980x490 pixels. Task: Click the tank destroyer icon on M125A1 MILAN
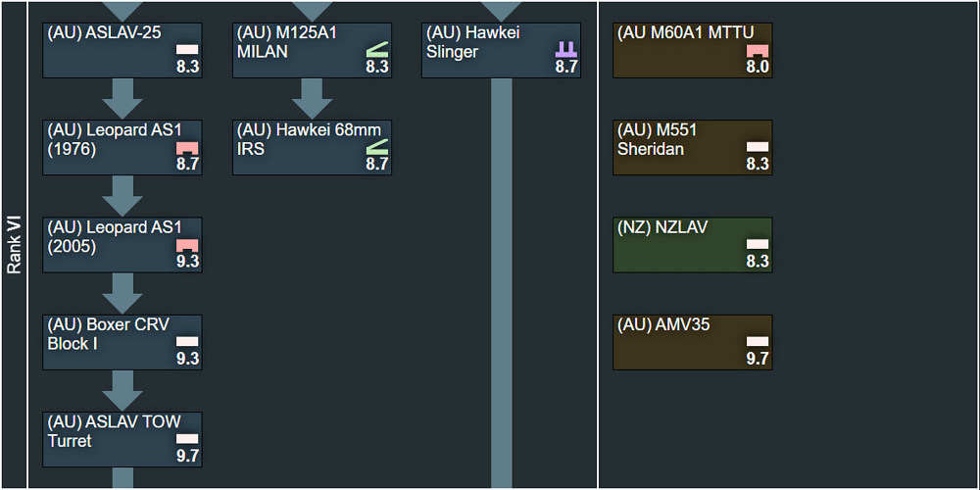click(x=377, y=49)
